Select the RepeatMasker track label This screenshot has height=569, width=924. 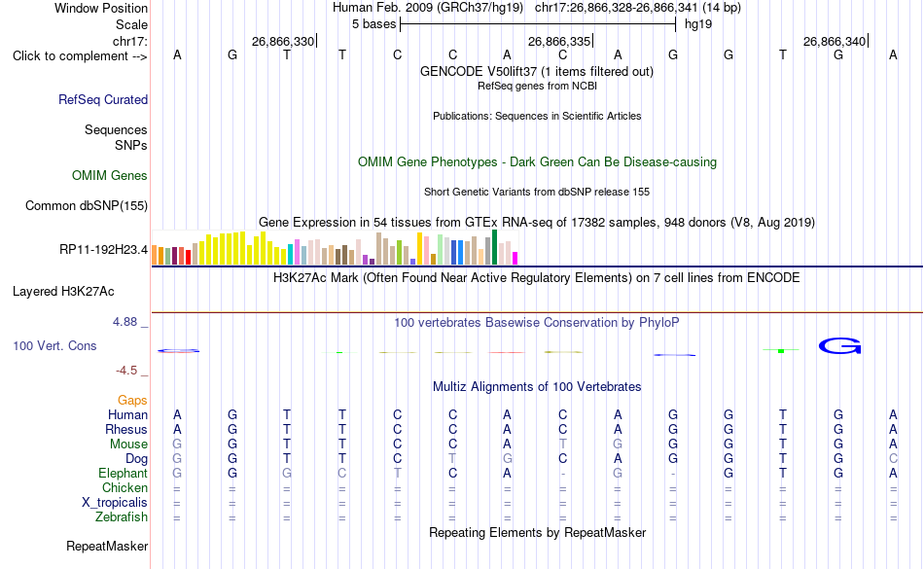click(107, 546)
